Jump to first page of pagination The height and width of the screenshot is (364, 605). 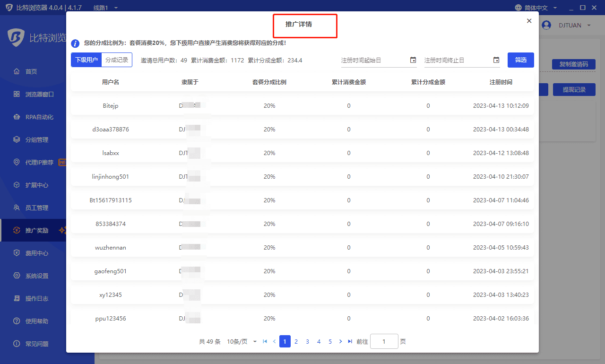pyautogui.click(x=265, y=341)
